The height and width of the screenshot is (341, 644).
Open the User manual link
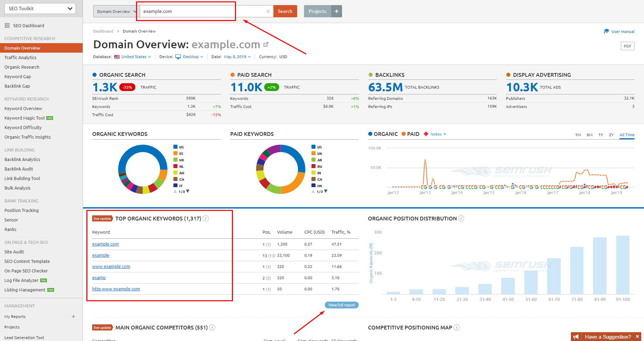[623, 32]
